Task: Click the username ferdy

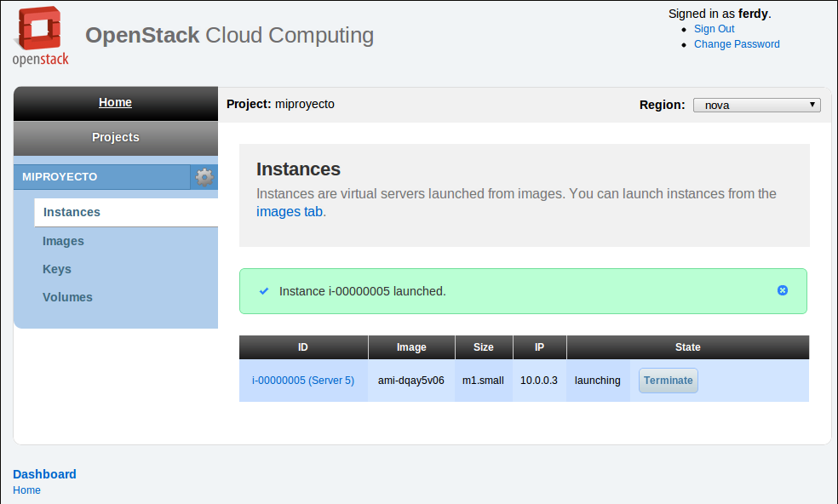Action: click(x=753, y=14)
